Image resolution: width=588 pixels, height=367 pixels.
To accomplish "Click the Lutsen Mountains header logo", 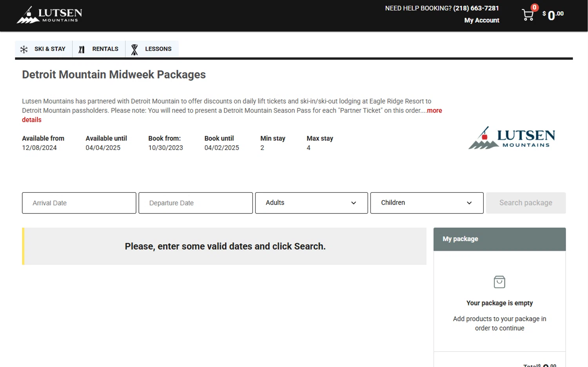I will coord(49,15).
